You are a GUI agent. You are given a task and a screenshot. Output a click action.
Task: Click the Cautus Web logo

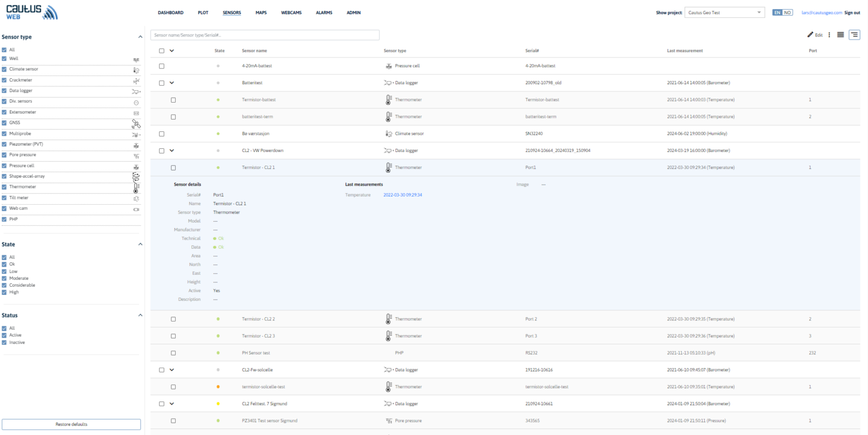pyautogui.click(x=31, y=12)
